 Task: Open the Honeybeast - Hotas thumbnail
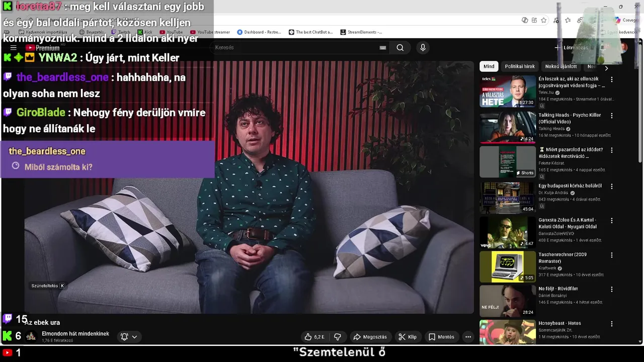(x=508, y=332)
